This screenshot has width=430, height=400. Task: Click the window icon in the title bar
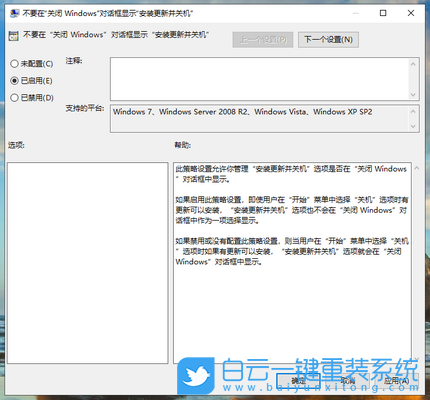pos(14,13)
